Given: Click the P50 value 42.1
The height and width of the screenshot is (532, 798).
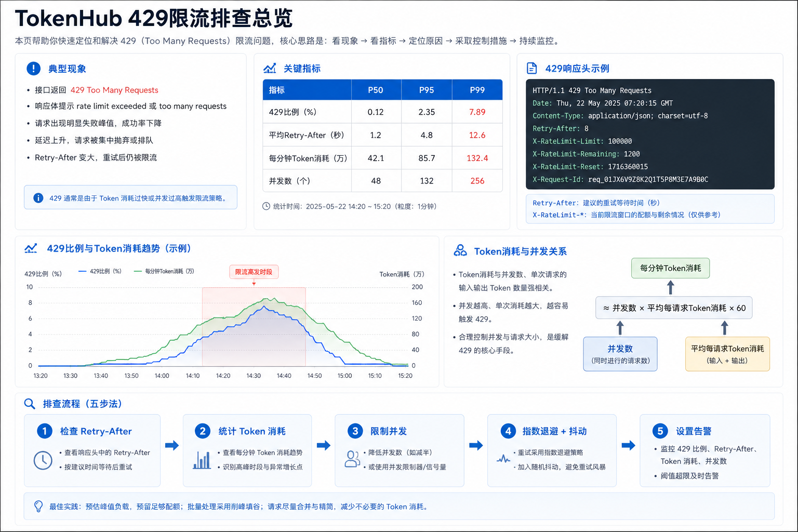Looking at the screenshot, I should click(376, 158).
